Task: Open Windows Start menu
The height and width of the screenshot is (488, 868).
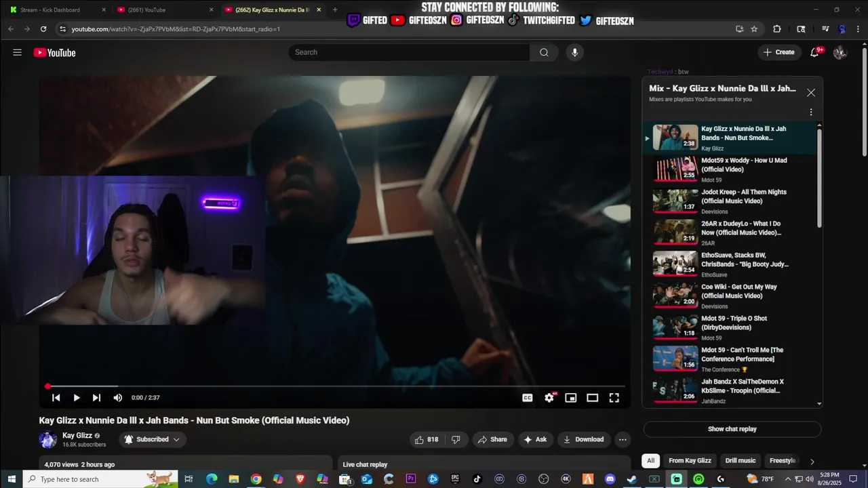Action: (x=12, y=479)
